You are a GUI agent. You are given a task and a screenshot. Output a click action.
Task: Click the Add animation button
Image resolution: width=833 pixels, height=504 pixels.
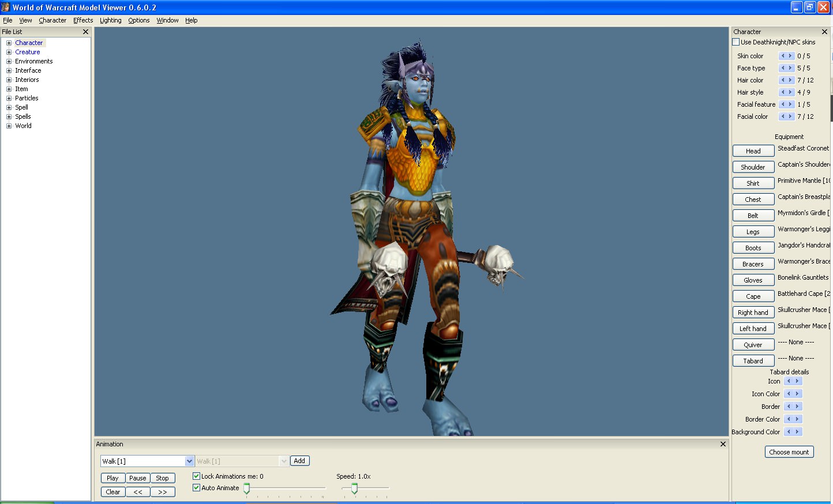pyautogui.click(x=299, y=461)
